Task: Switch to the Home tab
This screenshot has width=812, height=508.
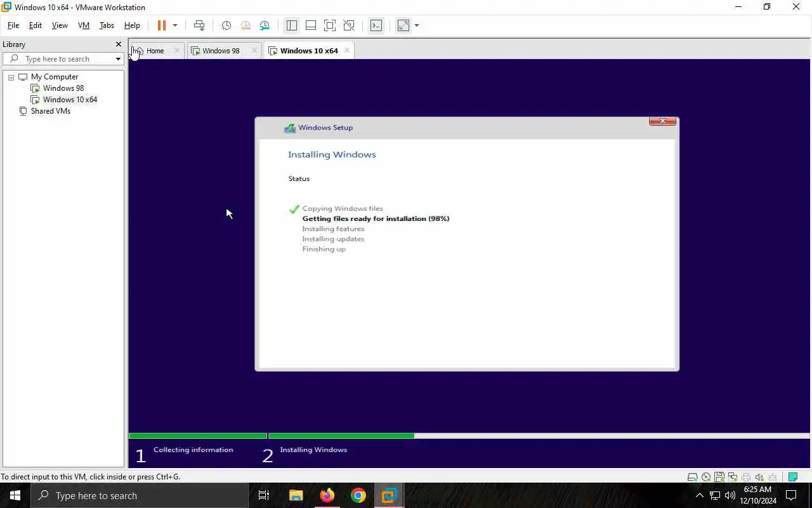Action: 155,51
